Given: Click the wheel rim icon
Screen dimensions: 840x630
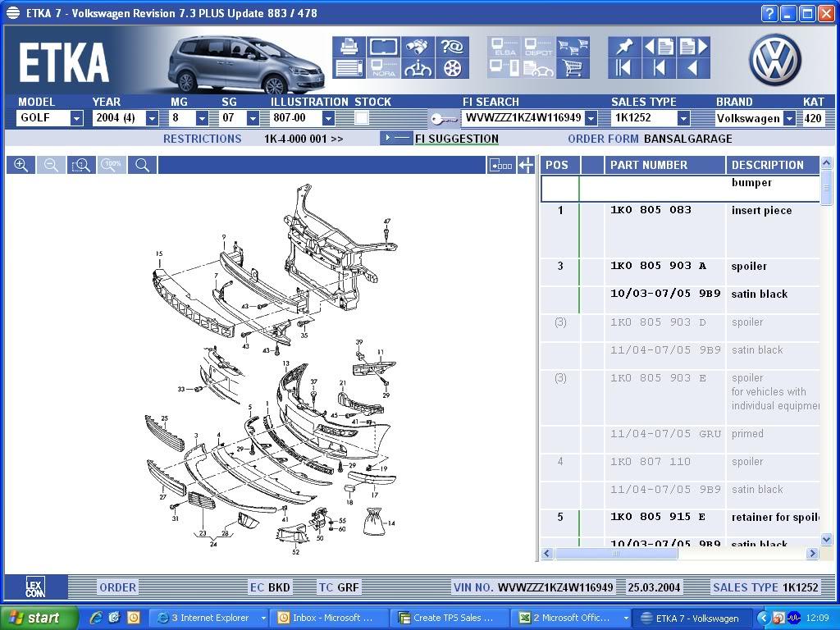Looking at the screenshot, I should click(452, 68).
